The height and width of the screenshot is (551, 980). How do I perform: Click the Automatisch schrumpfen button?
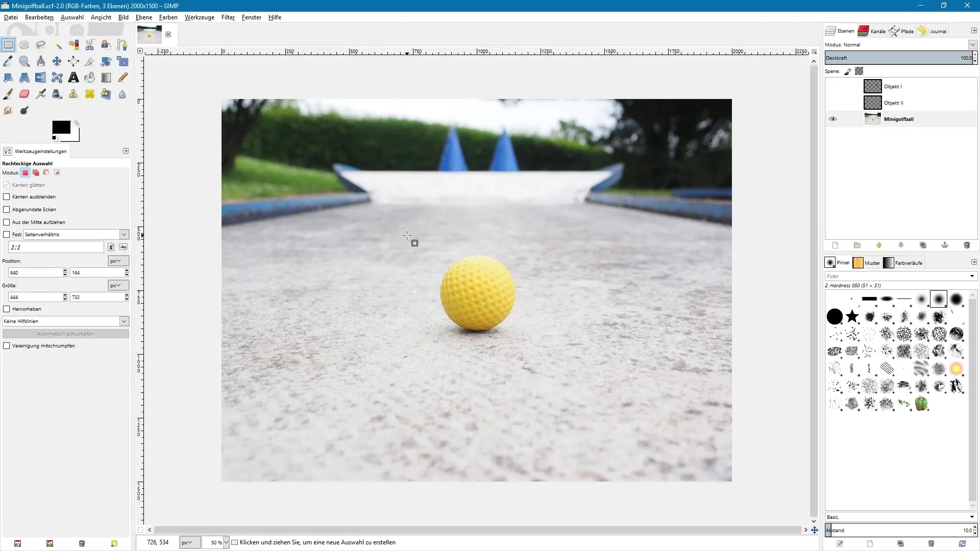pyautogui.click(x=65, y=334)
